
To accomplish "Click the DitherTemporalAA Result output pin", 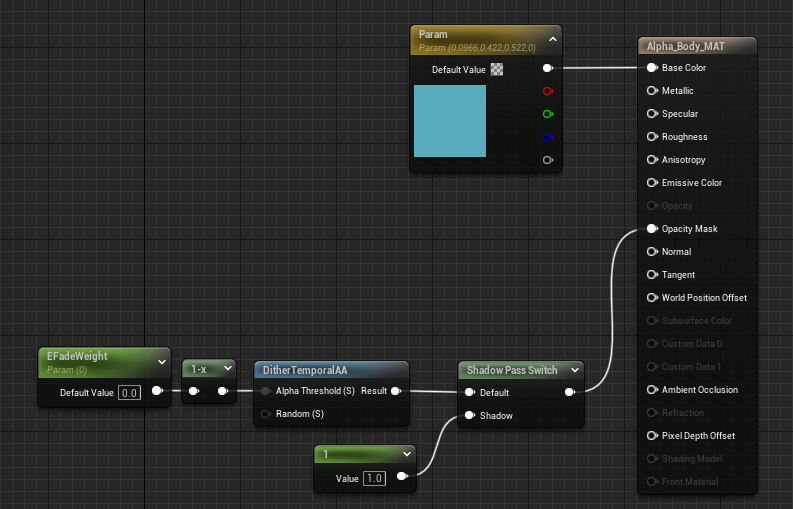I will 396,391.
